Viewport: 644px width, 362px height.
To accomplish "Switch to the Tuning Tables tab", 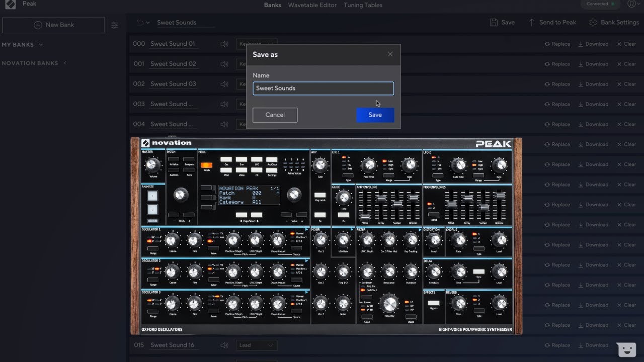I will (x=363, y=5).
